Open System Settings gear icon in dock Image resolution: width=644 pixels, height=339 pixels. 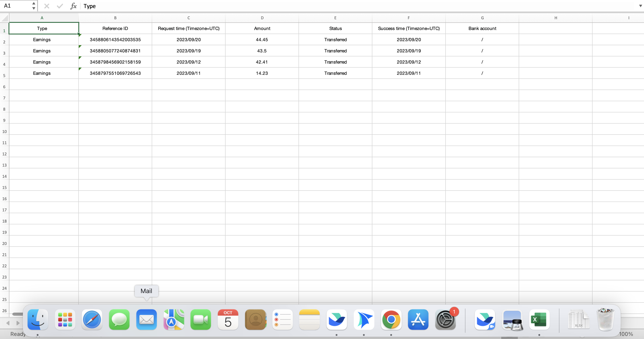tap(445, 320)
